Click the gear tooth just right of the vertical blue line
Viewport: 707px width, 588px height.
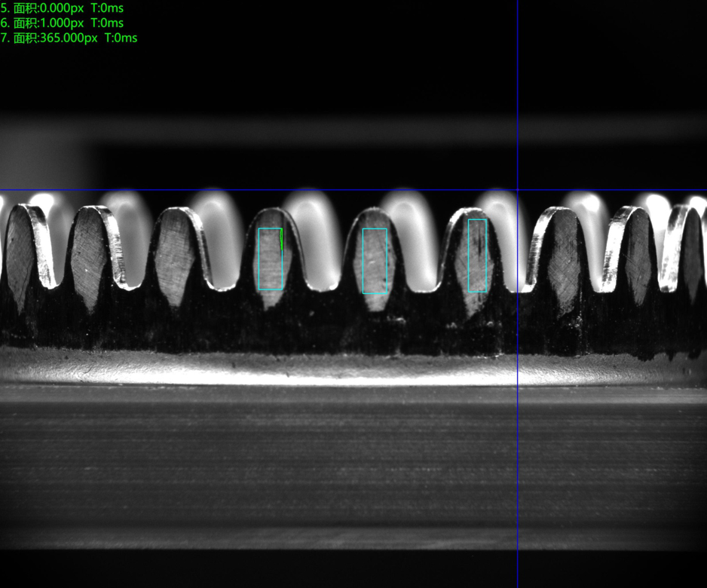tap(559, 256)
